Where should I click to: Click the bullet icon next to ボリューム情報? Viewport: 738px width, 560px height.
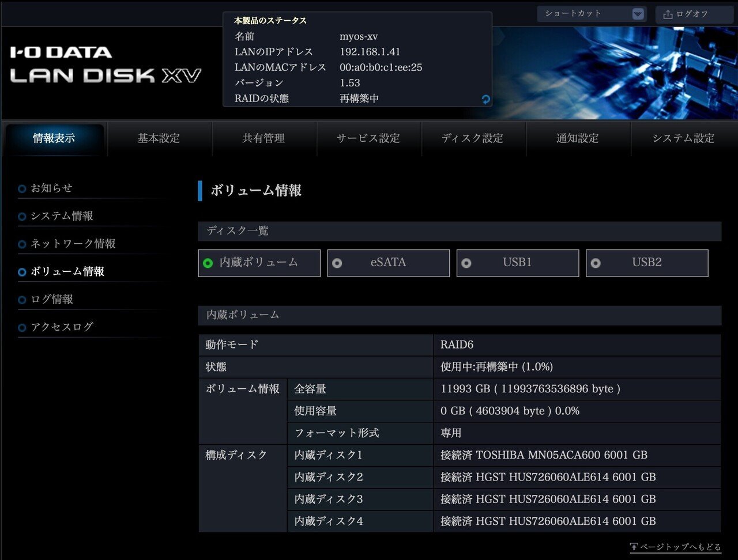(x=22, y=272)
